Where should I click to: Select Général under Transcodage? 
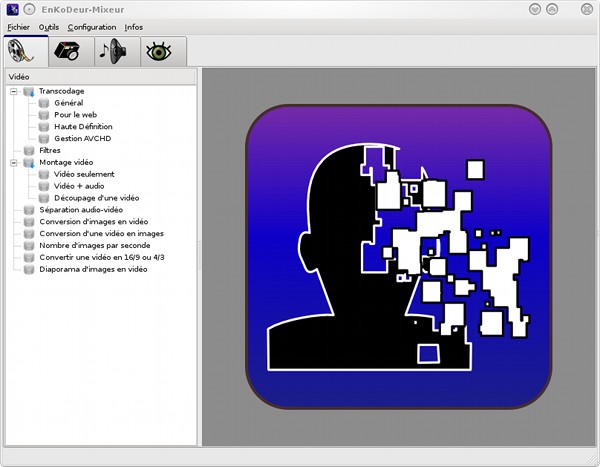[x=69, y=103]
